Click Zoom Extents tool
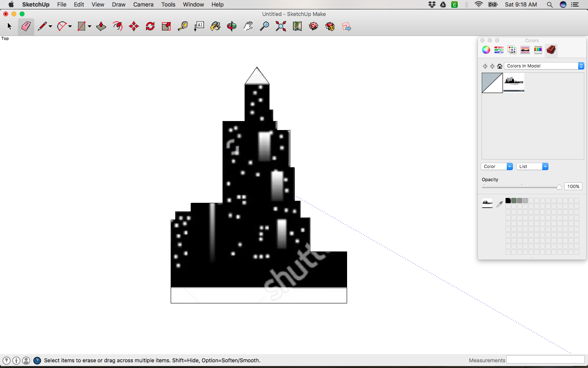588x368 pixels. tap(281, 27)
